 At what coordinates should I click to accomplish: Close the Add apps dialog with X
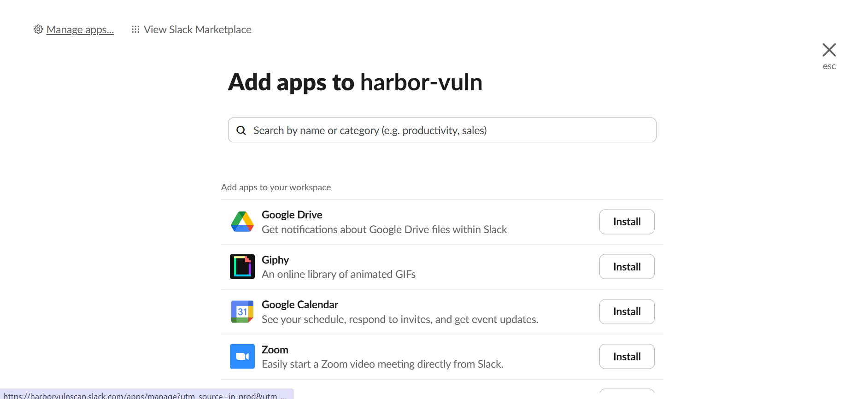click(x=829, y=50)
